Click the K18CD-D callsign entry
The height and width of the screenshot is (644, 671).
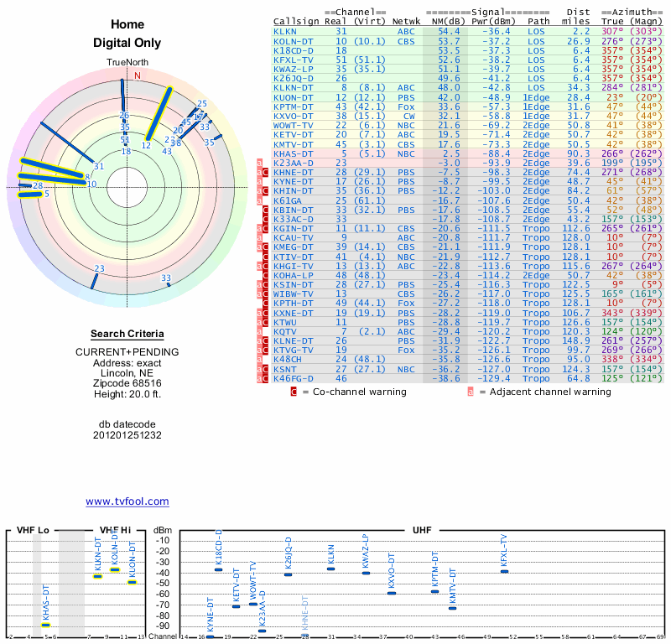(294, 50)
